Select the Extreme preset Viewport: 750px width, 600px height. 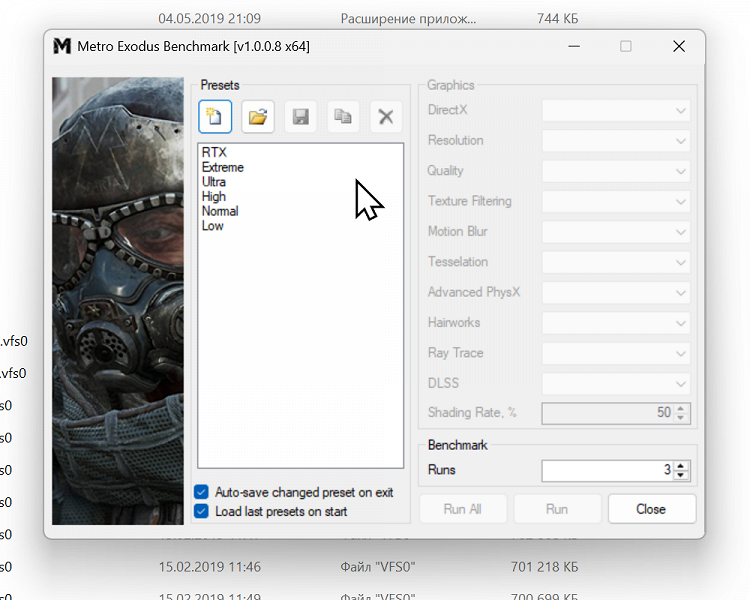[x=222, y=167]
